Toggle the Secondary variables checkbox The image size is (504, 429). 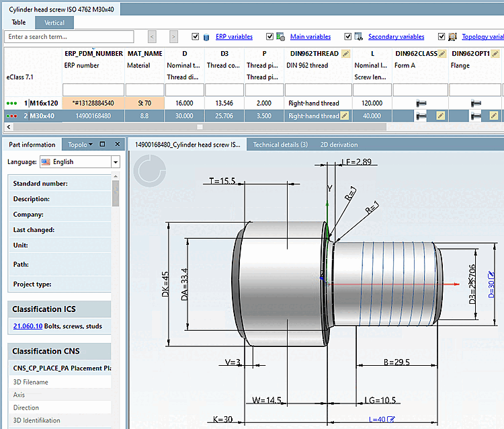pos(348,36)
